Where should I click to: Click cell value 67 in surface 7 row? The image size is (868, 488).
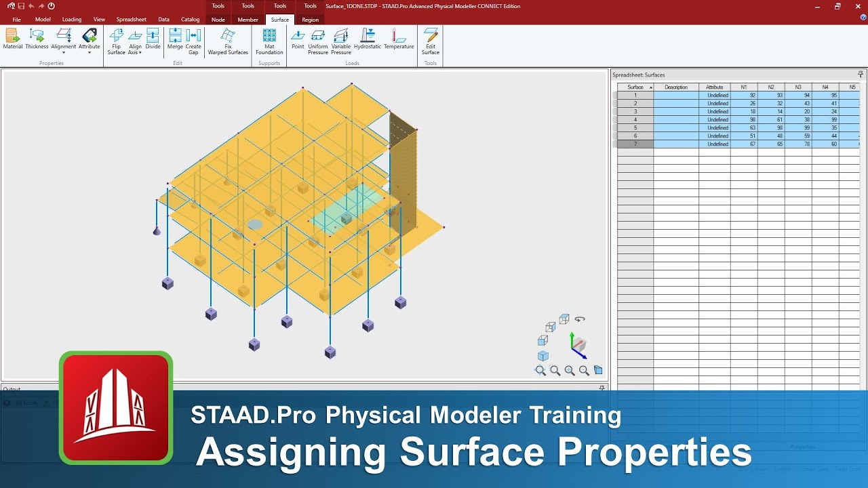[744, 144]
